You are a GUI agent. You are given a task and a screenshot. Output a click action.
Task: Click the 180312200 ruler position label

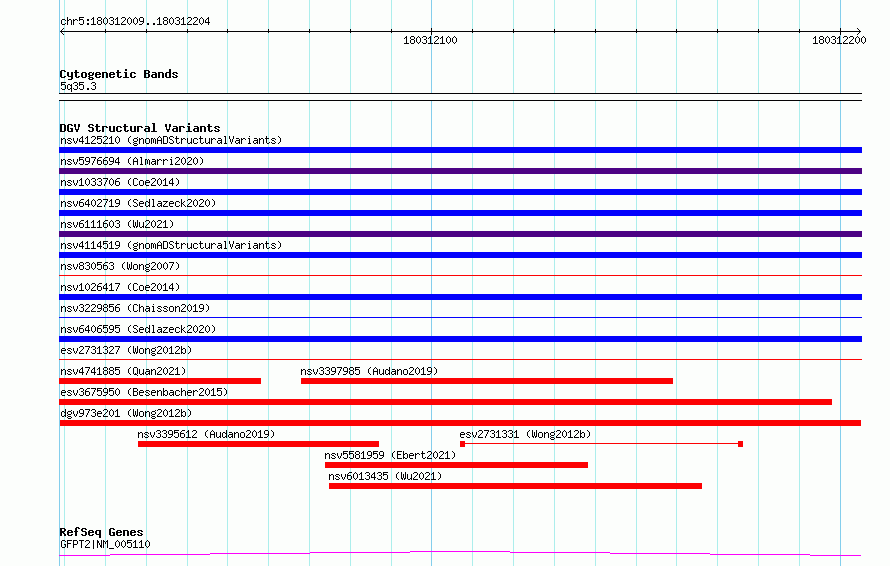[x=839, y=40]
